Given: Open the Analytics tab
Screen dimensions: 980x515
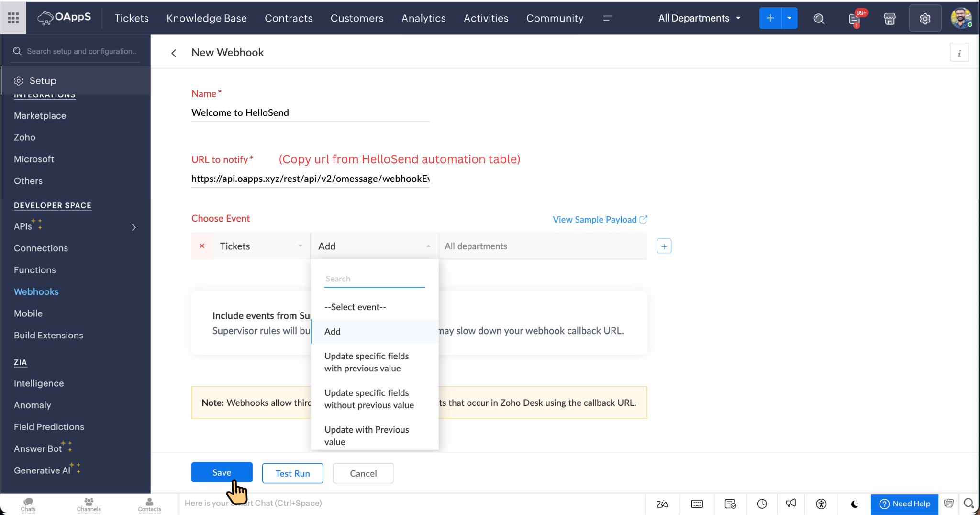Looking at the screenshot, I should [423, 18].
